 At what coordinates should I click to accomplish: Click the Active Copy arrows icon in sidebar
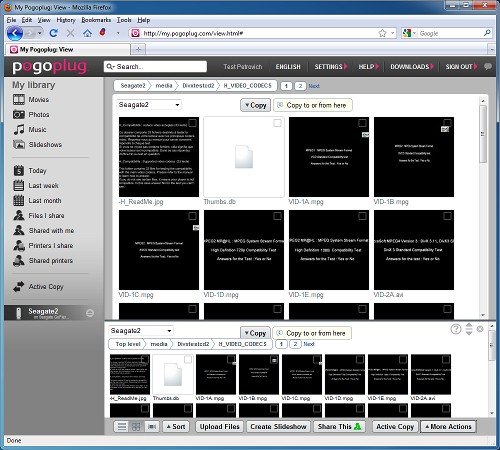pos(19,287)
